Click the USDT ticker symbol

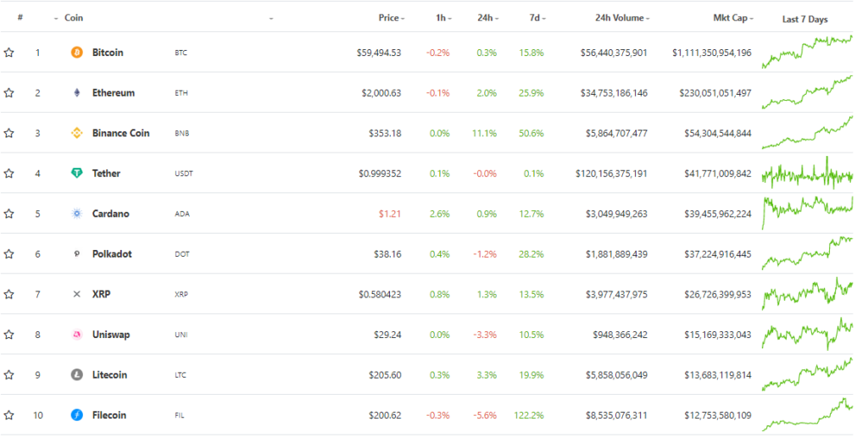tap(184, 174)
